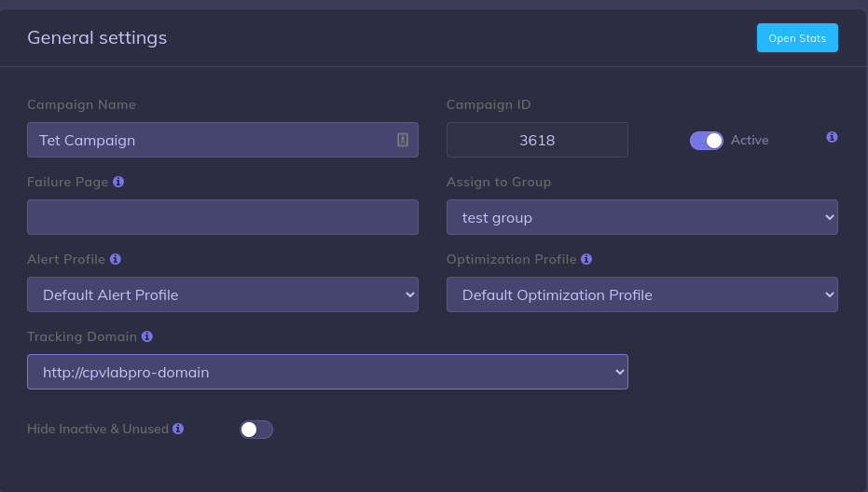The width and height of the screenshot is (868, 492).
Task: Click the Hide Inactive & Unused label
Action: coord(98,430)
